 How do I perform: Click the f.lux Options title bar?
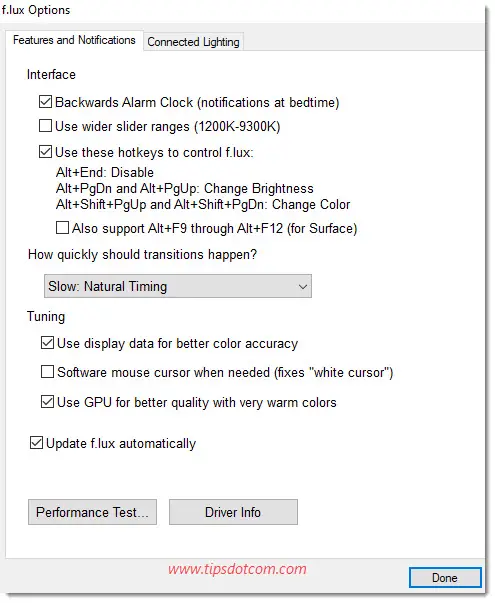click(x=246, y=10)
